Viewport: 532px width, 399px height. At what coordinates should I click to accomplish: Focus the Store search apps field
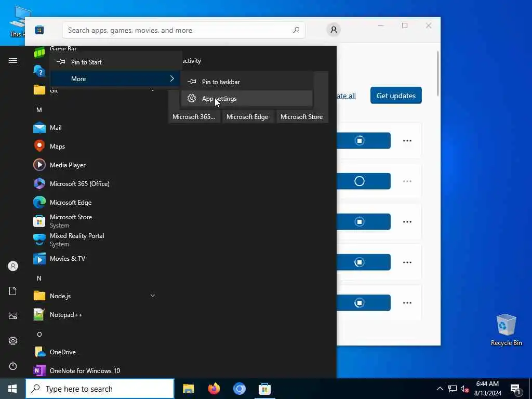point(183,30)
